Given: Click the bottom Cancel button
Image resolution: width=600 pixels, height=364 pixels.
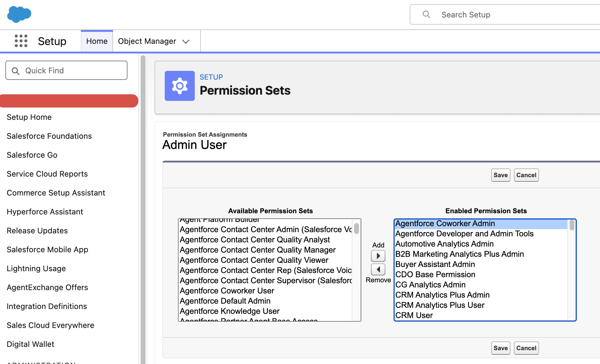Looking at the screenshot, I should pyautogui.click(x=526, y=348).
